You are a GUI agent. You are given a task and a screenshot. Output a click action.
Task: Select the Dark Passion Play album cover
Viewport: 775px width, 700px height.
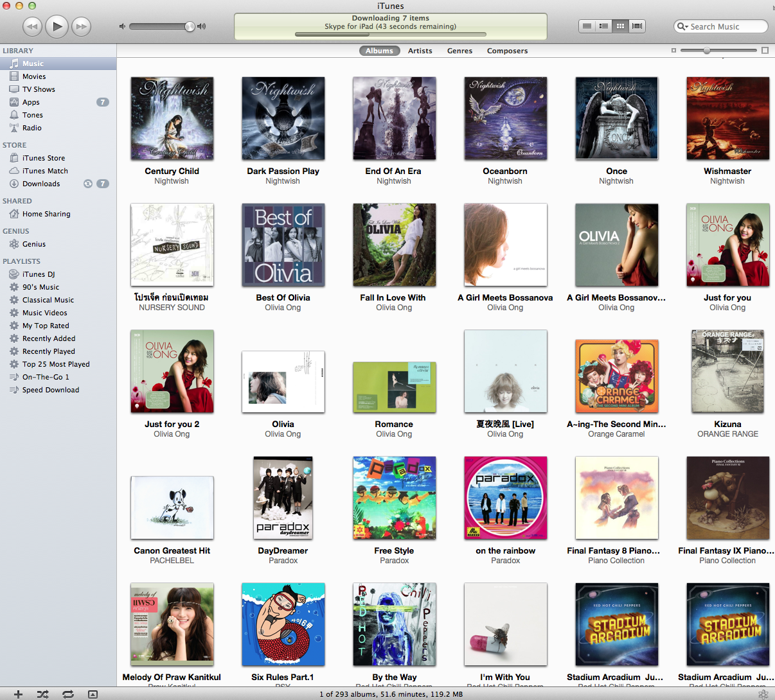point(283,118)
